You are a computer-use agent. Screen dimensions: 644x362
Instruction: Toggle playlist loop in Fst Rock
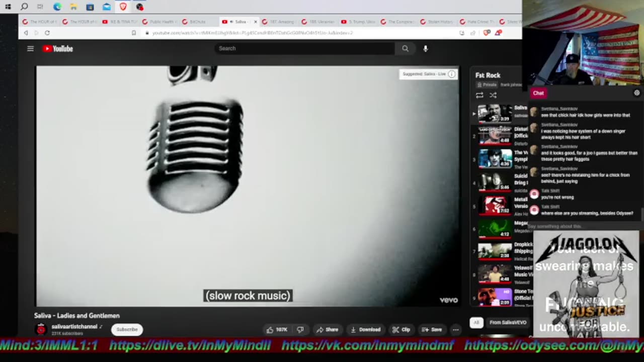tap(479, 95)
